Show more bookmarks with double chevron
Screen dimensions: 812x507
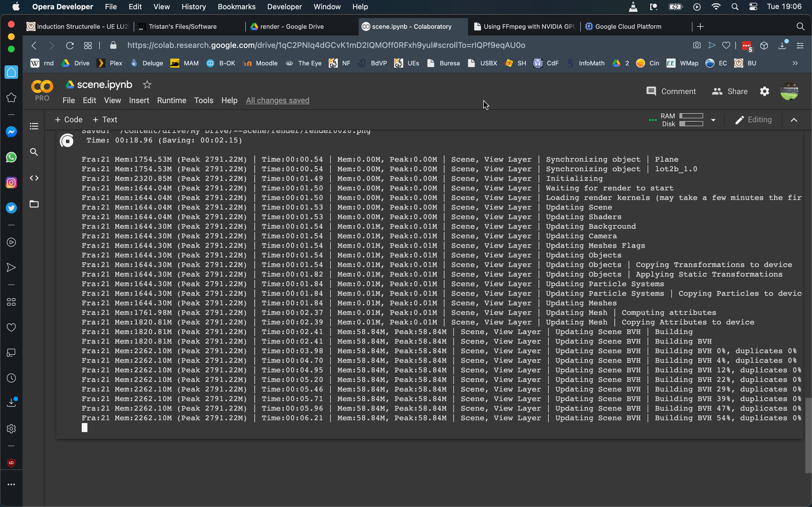(x=795, y=63)
